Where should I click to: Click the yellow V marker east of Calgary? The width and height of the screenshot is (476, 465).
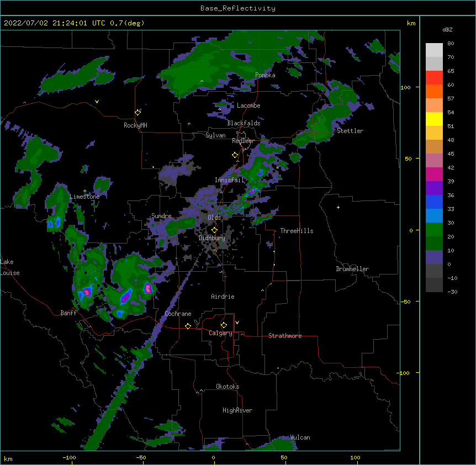237,323
